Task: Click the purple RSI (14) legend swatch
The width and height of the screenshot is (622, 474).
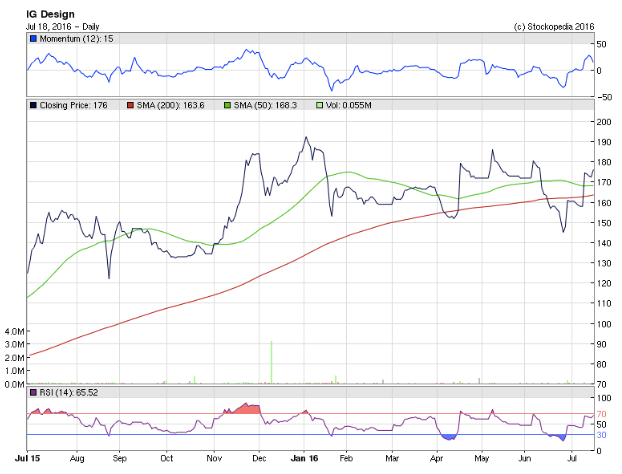Action: coord(33,393)
